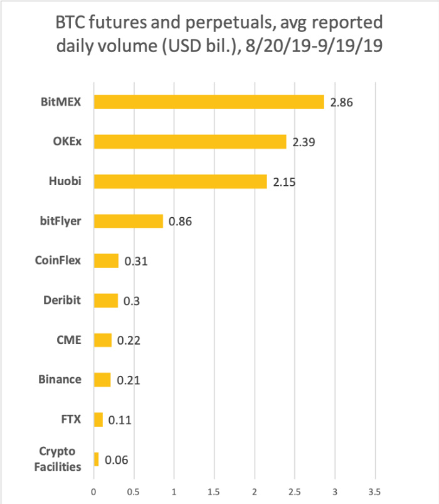439x504 pixels.
Task: Click the 2.15 data label
Action: (x=284, y=182)
